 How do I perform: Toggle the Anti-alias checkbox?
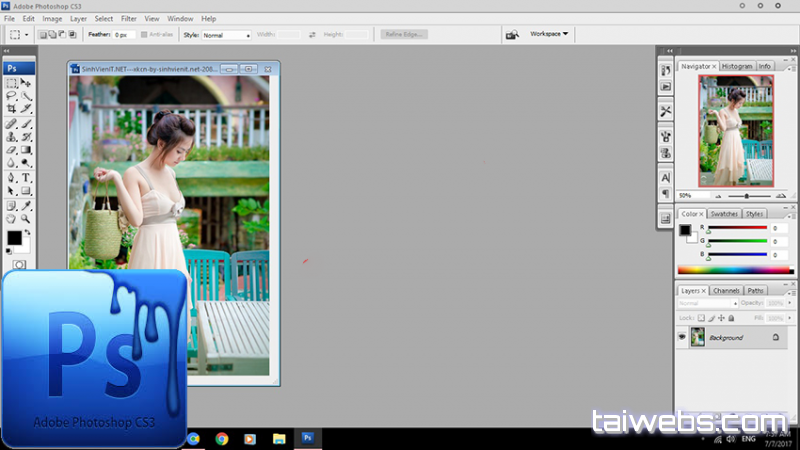click(145, 34)
